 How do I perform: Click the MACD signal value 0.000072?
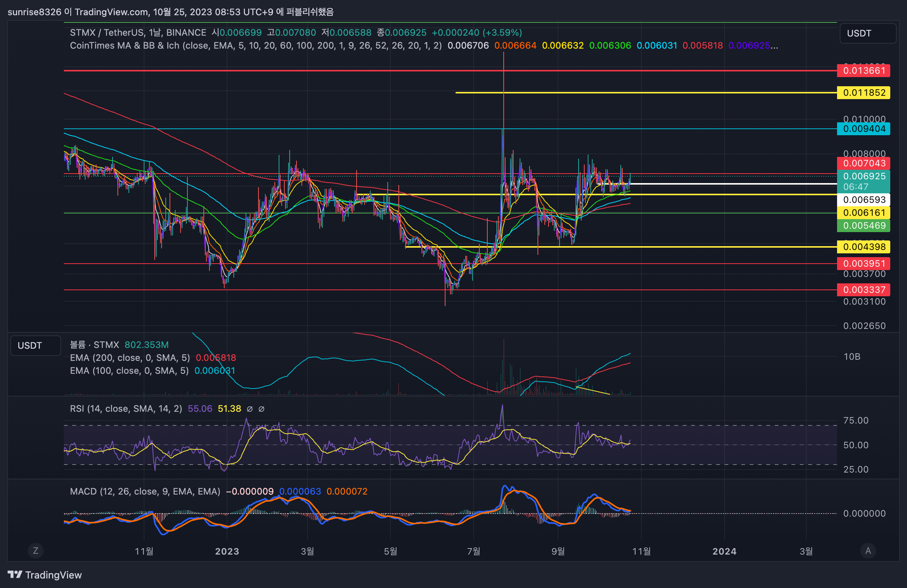[347, 491]
